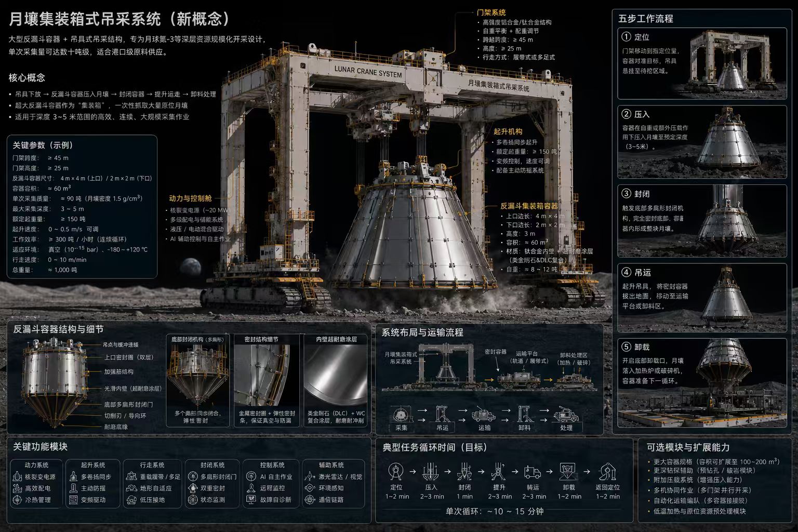The height and width of the screenshot is (532, 798).
Task: Select the 地形自适应 icon
Action: (131, 488)
